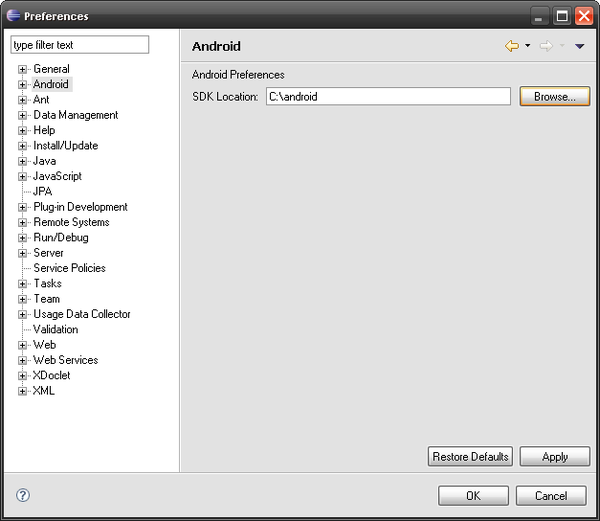The image size is (600, 521).
Task: Apply the Android preference changes
Action: pyautogui.click(x=555, y=456)
